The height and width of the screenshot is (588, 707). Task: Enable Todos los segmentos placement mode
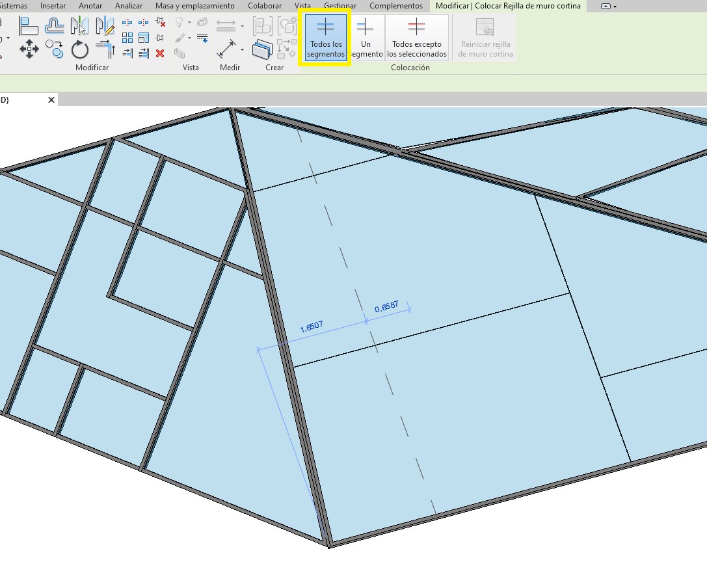point(325,38)
